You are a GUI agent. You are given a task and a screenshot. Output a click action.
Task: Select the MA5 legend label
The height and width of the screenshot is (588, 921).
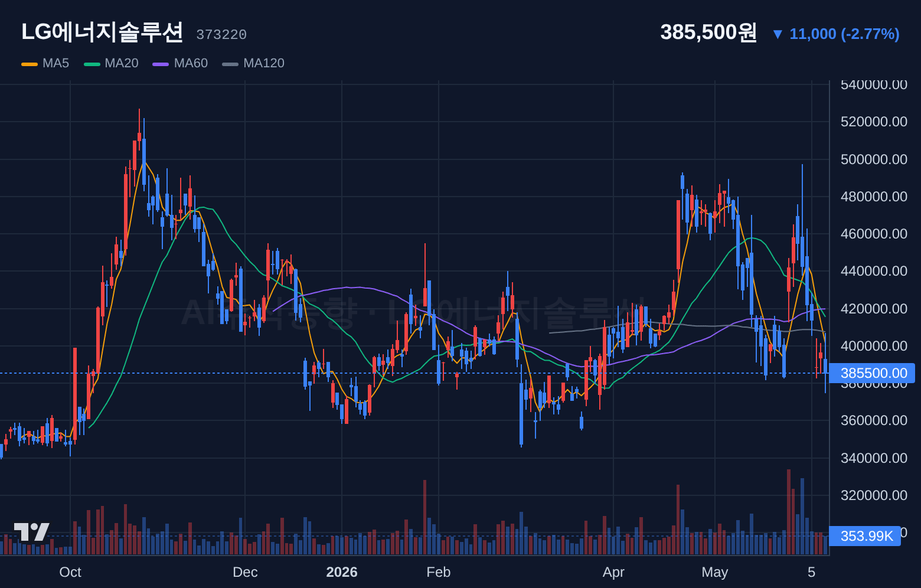coord(55,63)
